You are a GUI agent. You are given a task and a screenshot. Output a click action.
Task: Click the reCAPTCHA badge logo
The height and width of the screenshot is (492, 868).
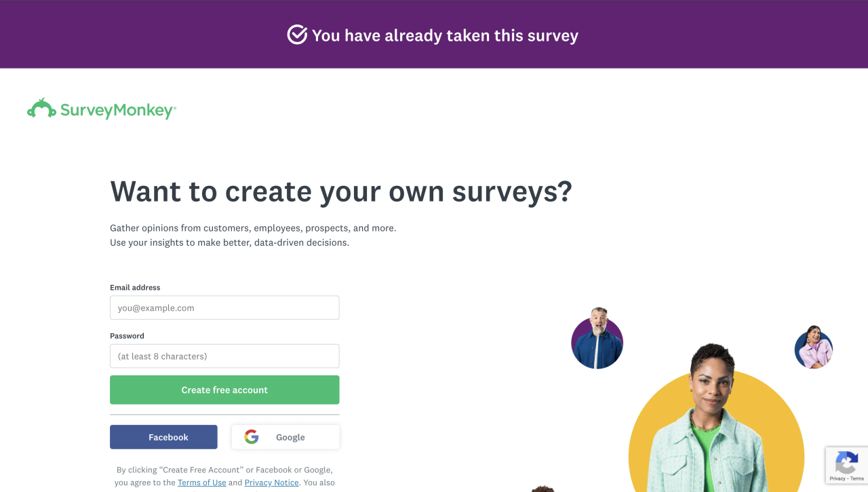click(846, 463)
